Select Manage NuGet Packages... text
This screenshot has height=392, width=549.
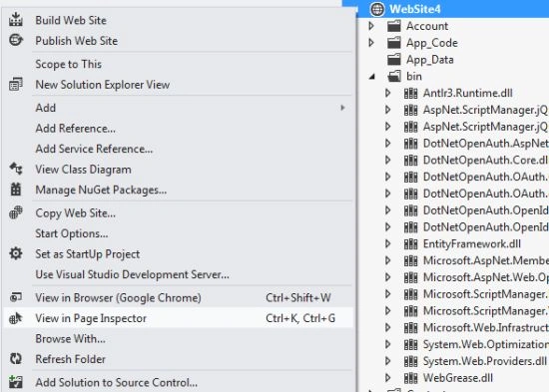pos(101,190)
